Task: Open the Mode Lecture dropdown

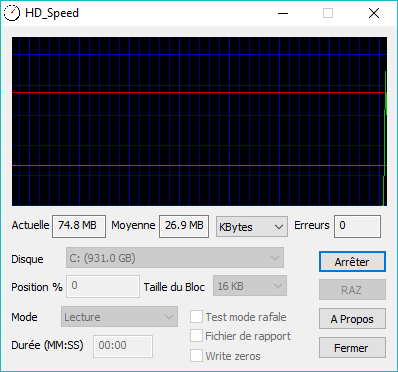Action: pos(119,317)
